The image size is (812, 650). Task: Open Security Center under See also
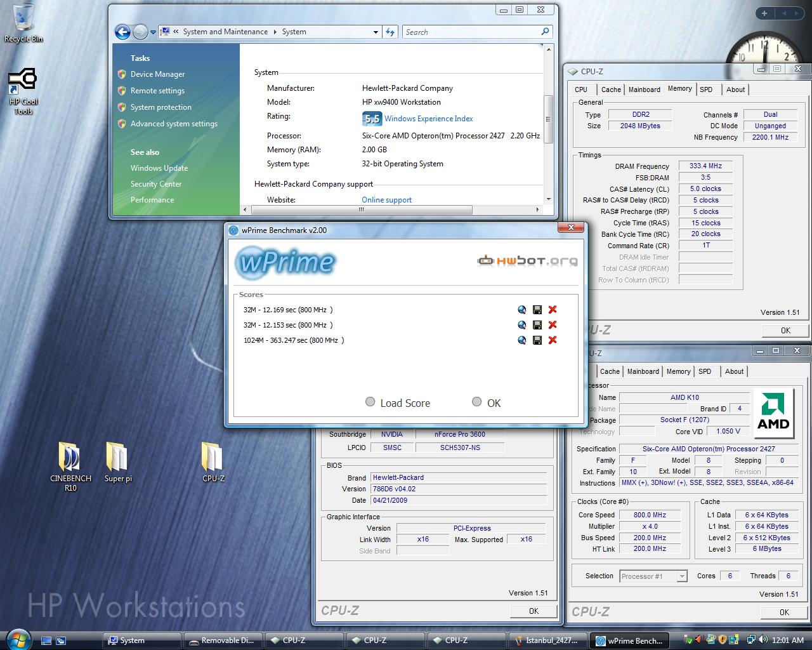pyautogui.click(x=156, y=184)
